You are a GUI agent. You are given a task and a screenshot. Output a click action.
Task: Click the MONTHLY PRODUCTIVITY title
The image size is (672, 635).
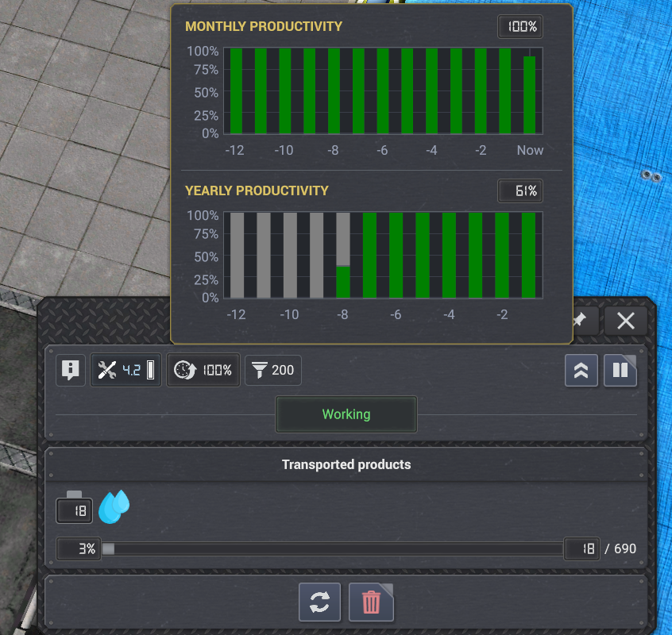coord(264,26)
